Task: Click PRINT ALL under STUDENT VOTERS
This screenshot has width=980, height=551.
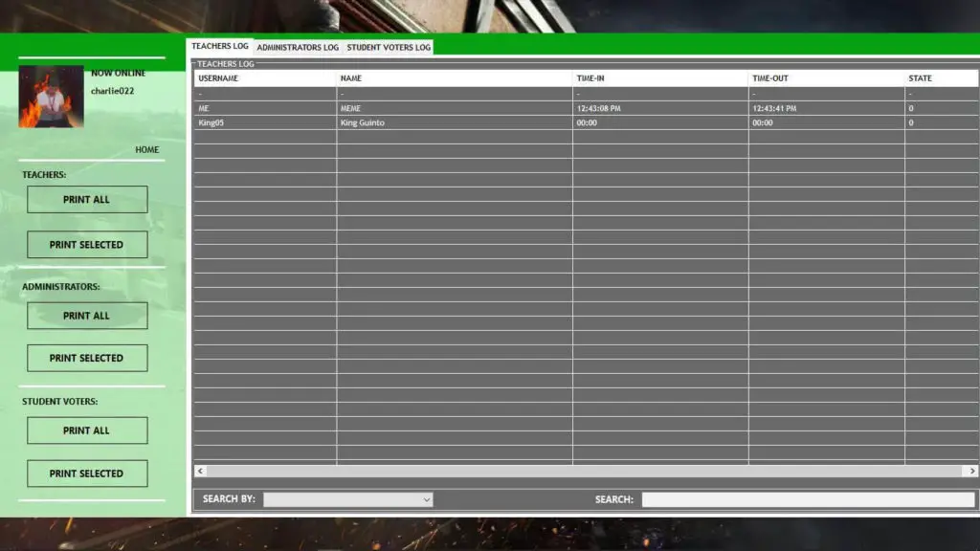Action: 86,430
